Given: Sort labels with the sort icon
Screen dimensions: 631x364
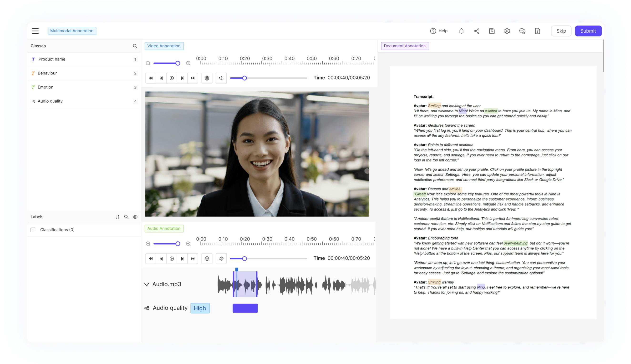Looking at the screenshot, I should [x=117, y=217].
